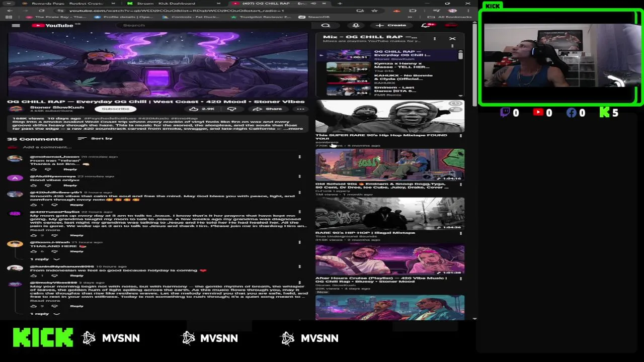The height and width of the screenshot is (362, 644).
Task: Open the account avatar menu
Action: [x=451, y=25]
